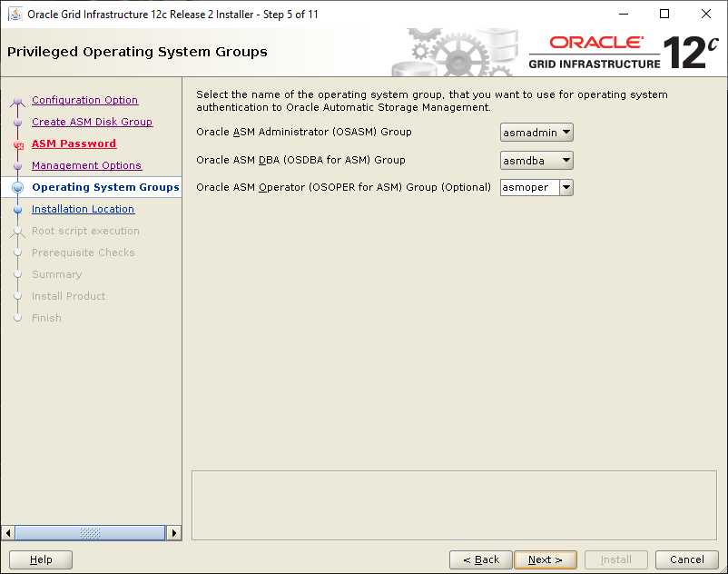Click the Next button
The height and width of the screenshot is (574, 728).
(546, 559)
